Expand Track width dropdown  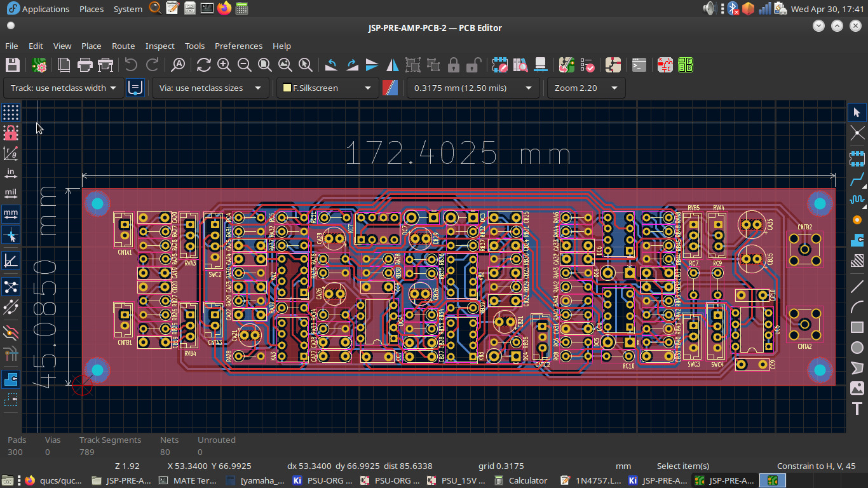pos(64,88)
